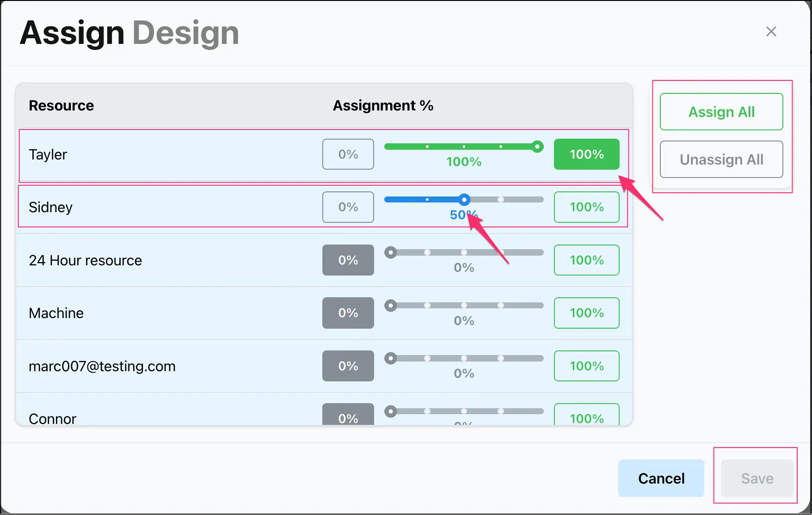
Task: Set Tayler to 100% assignment
Action: (x=586, y=154)
